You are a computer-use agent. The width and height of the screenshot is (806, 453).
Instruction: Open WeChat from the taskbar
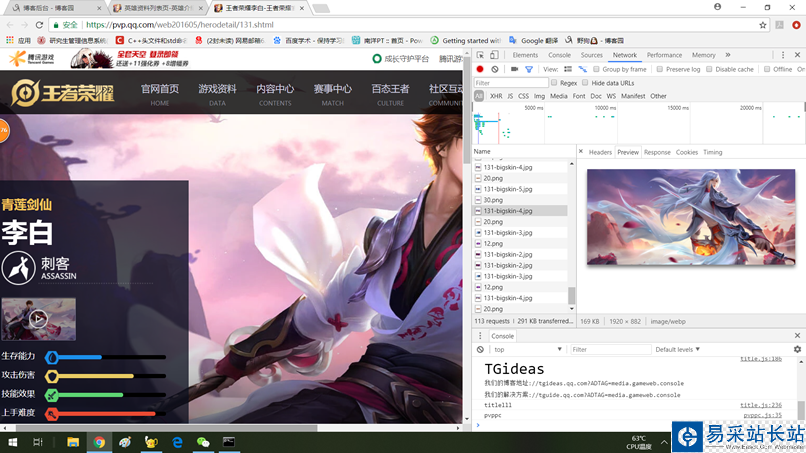click(x=203, y=442)
